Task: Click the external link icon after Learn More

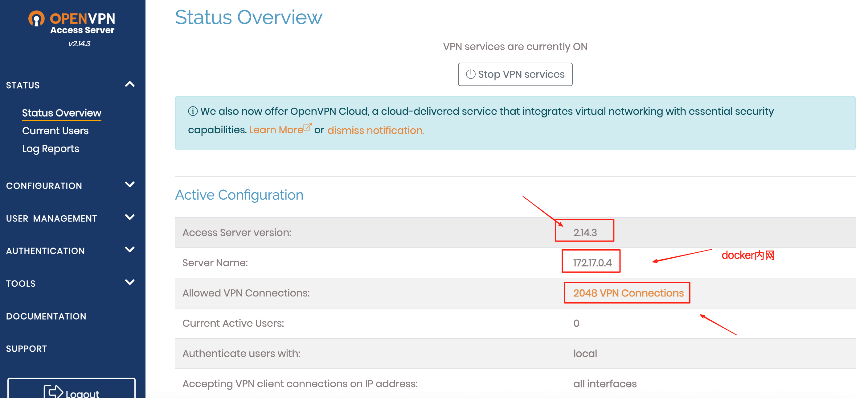Action: coord(307,127)
